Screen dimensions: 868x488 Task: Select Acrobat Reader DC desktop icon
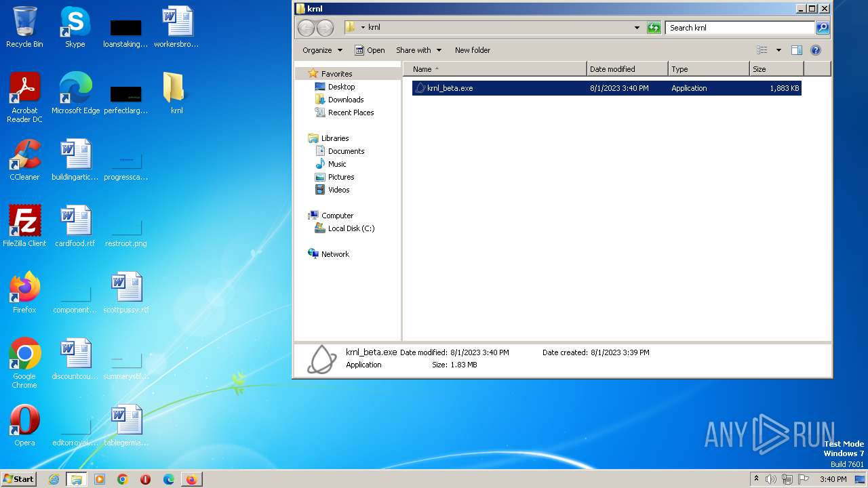24,97
